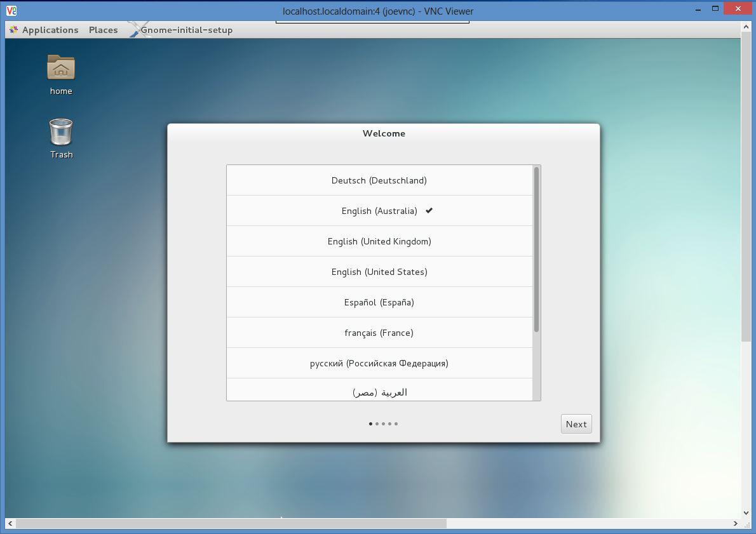Click the second page indicator dot
The width and height of the screenshot is (756, 534).
tap(377, 424)
